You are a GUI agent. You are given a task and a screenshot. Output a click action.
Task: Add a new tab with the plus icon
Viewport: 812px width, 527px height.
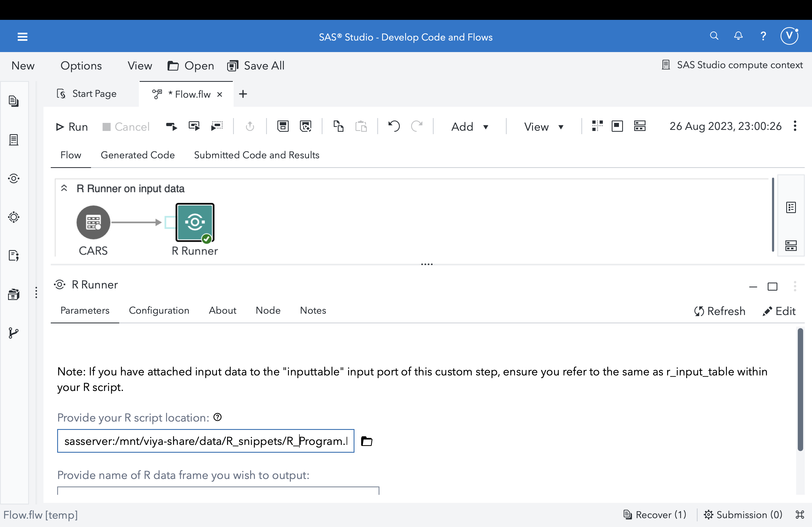[243, 94]
